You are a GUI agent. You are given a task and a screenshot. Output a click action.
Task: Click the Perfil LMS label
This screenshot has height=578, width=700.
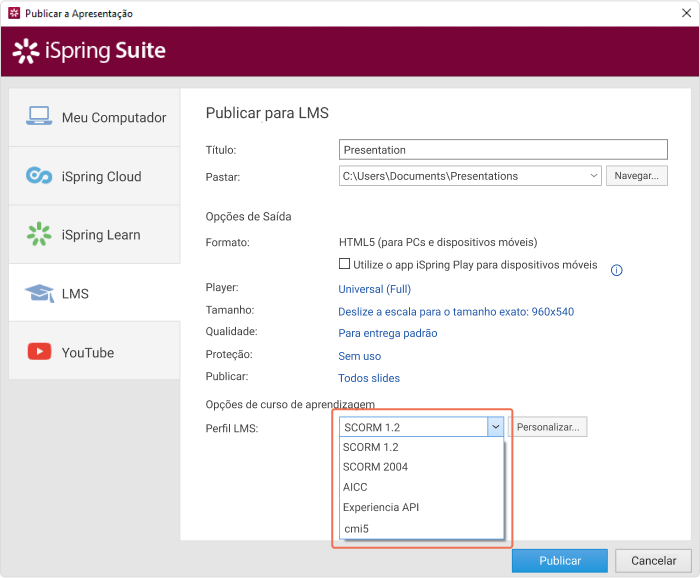[232, 428]
